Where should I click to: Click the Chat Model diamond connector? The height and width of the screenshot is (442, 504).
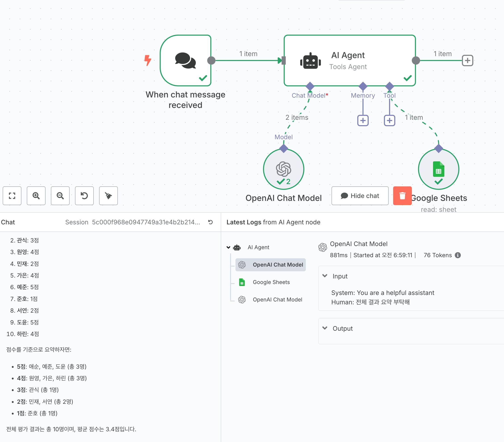[310, 86]
